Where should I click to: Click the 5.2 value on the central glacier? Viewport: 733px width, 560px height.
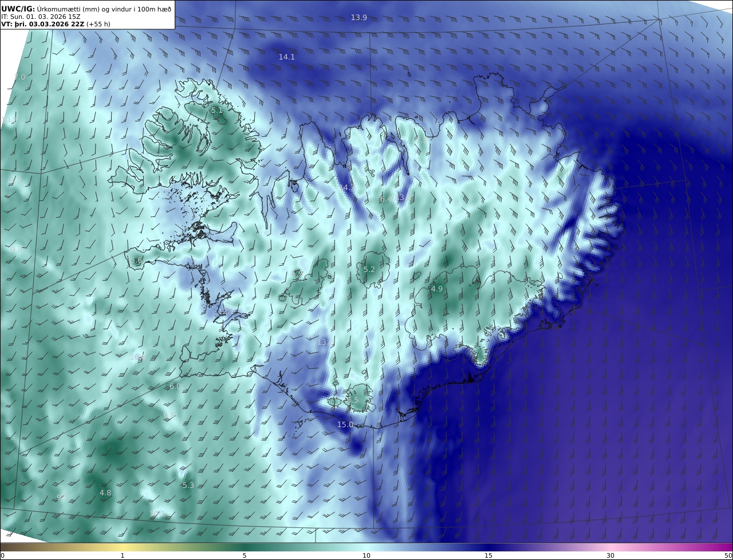coord(369,269)
